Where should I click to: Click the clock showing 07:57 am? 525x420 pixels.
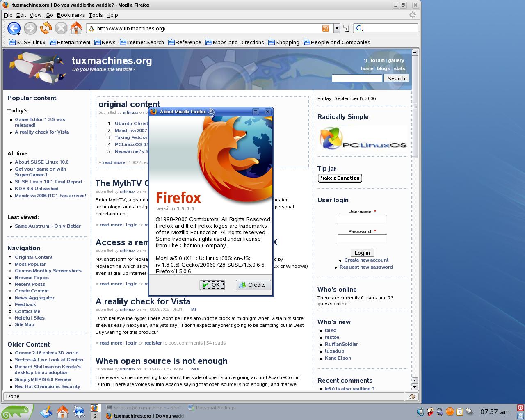[x=495, y=412]
